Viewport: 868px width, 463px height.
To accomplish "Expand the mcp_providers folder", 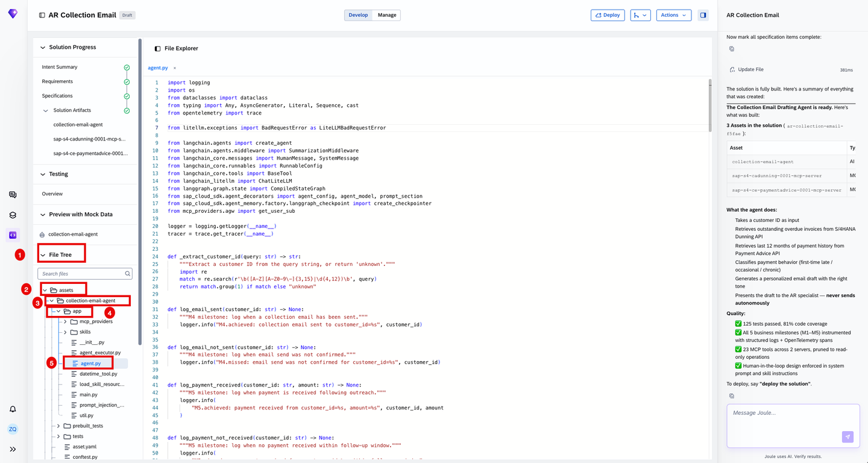I will [66, 322].
